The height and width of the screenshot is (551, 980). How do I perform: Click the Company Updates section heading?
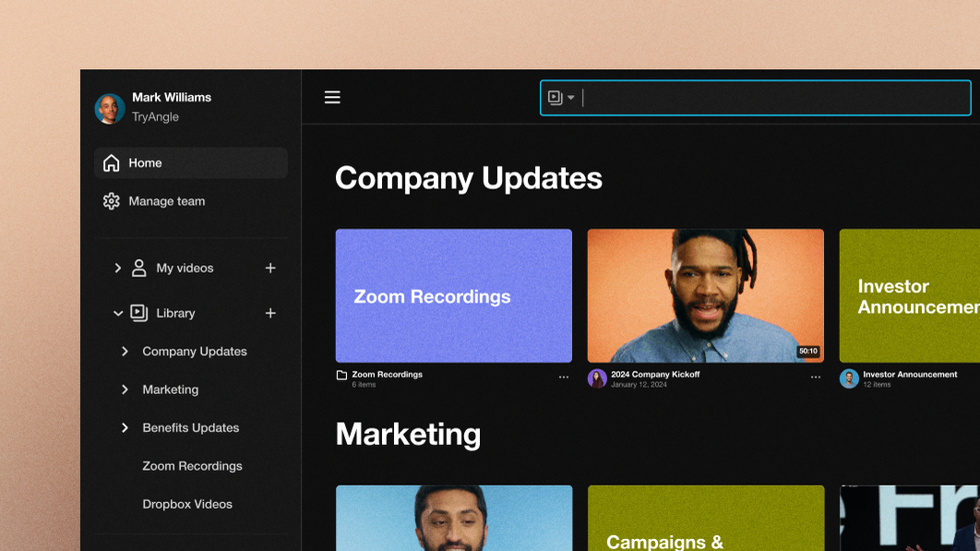point(469,179)
